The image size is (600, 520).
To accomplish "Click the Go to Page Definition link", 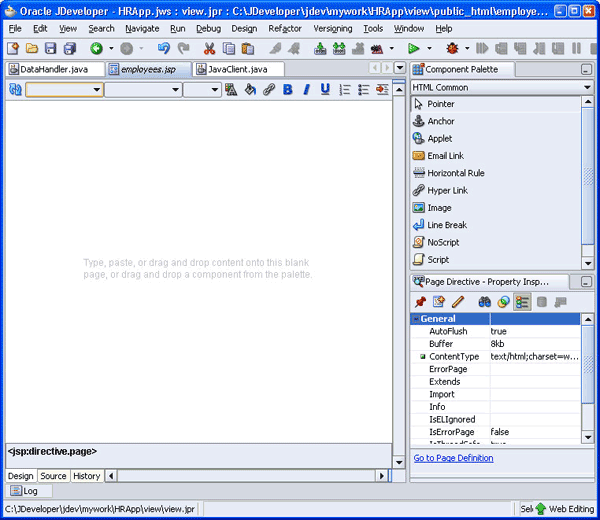I will tap(453, 458).
